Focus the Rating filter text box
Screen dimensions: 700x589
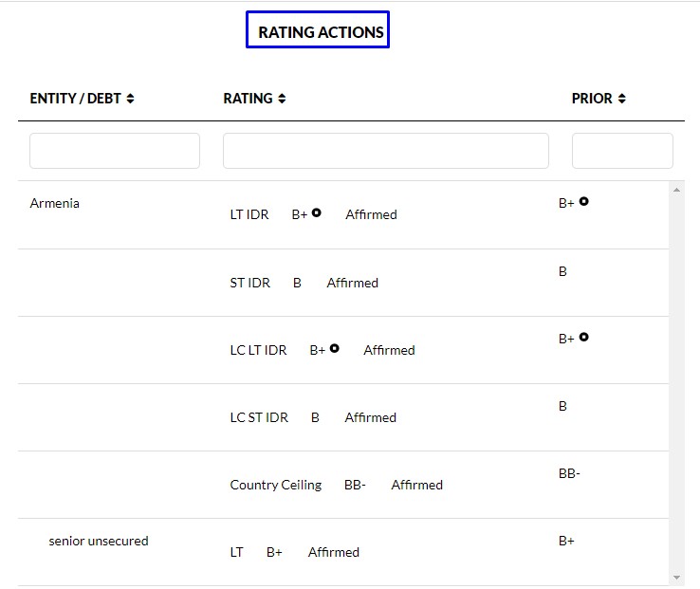click(385, 151)
